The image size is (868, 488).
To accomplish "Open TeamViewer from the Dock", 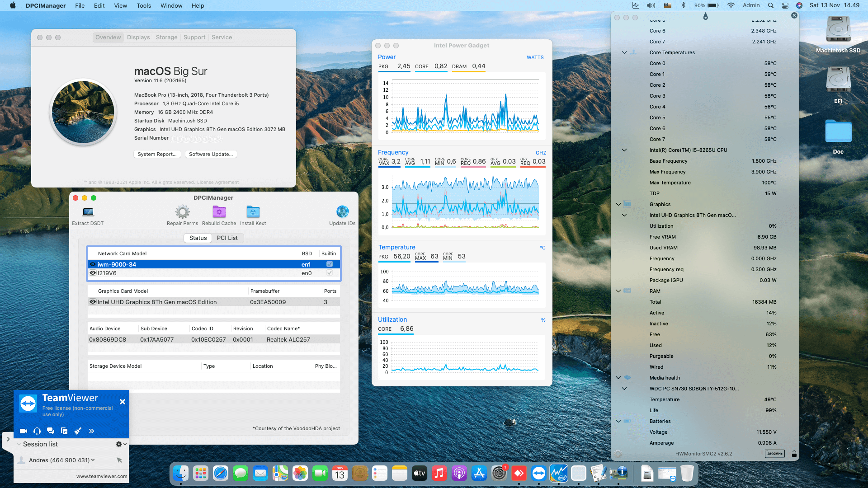I will [x=539, y=473].
